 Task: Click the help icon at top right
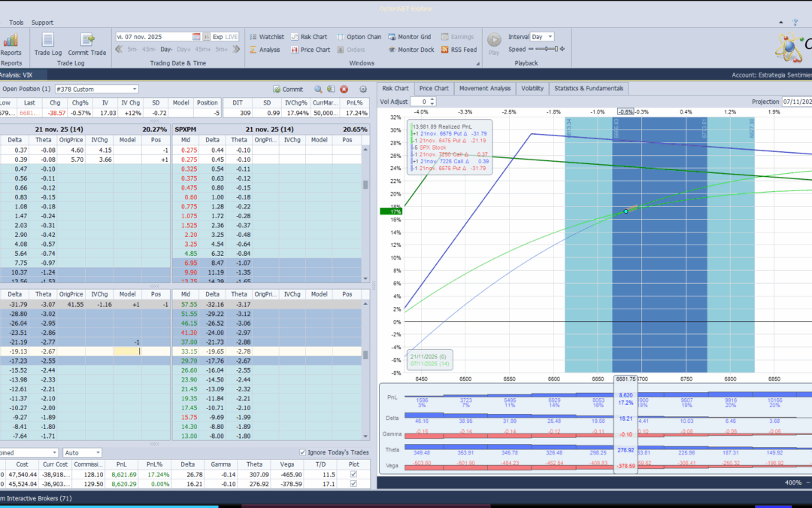point(795,23)
